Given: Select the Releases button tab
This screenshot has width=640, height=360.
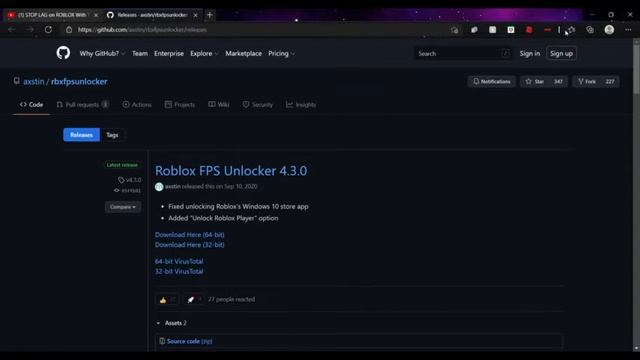Looking at the screenshot, I should pyautogui.click(x=81, y=135).
